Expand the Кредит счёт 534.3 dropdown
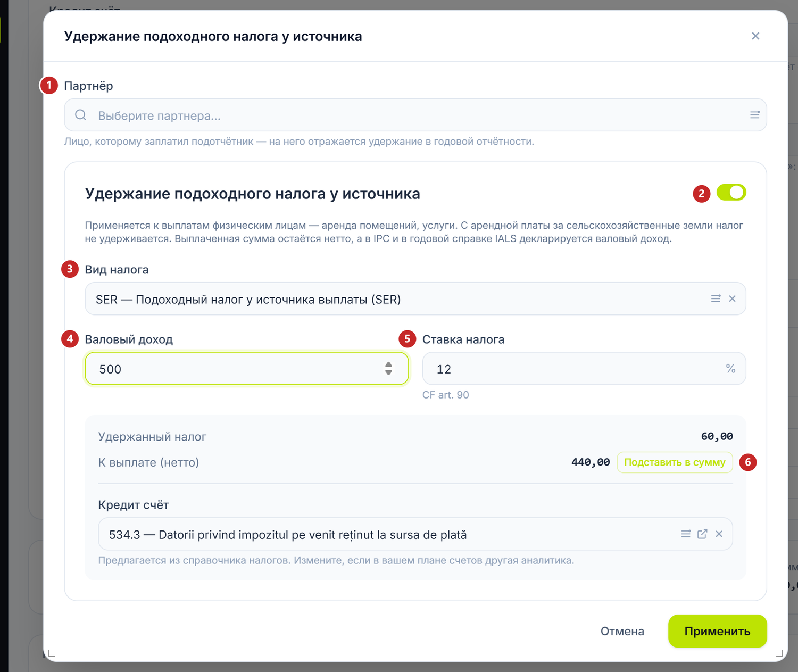The image size is (798, 672). point(415,534)
